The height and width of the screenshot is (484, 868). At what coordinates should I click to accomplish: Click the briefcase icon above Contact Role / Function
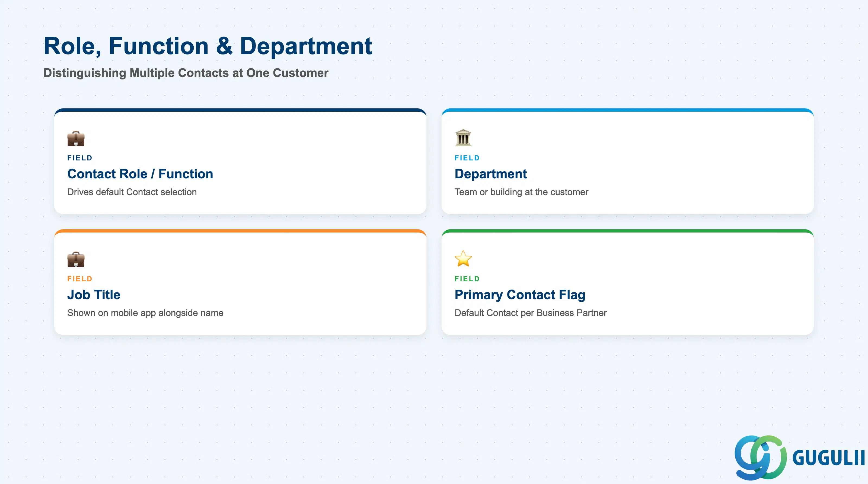click(76, 138)
